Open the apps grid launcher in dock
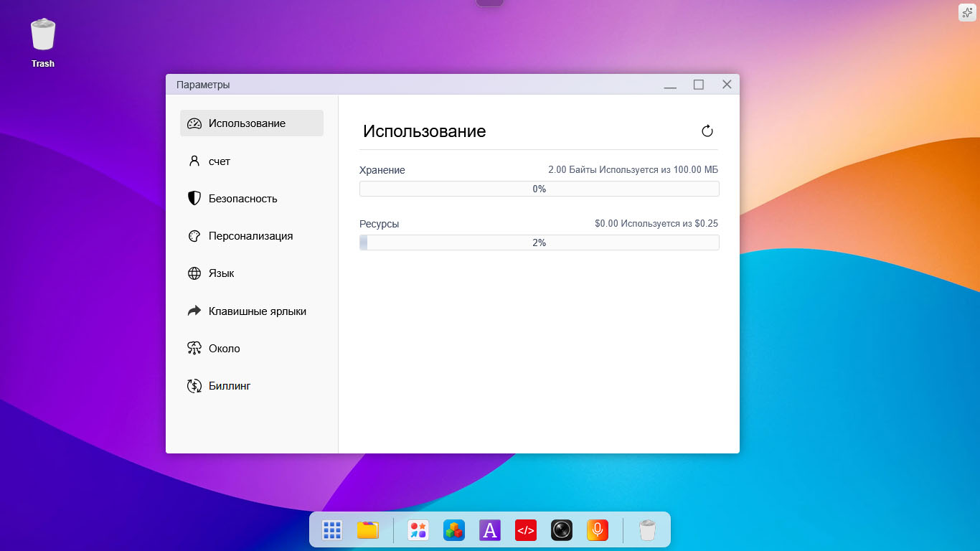The image size is (980, 551). click(x=332, y=530)
